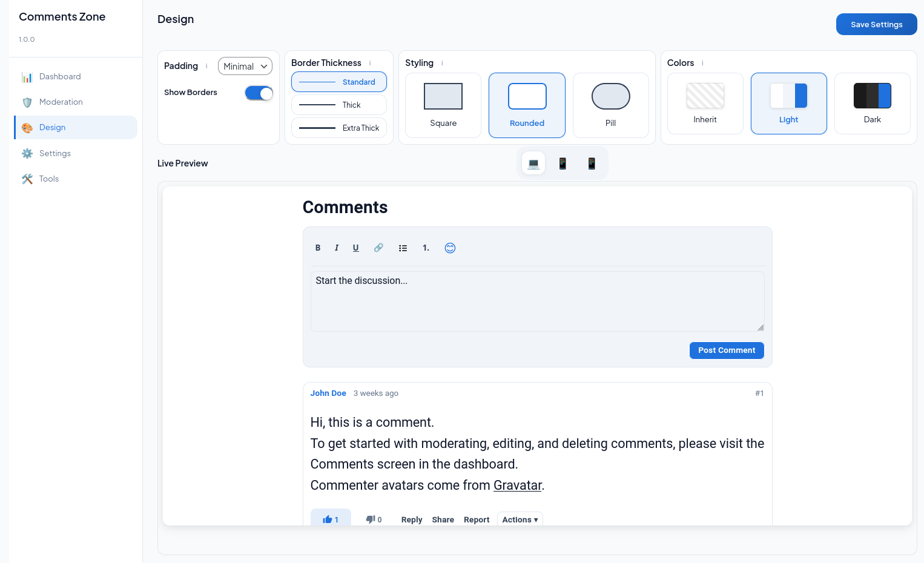The width and height of the screenshot is (924, 563).
Task: Select the Dark color scheme swatch
Action: pyautogui.click(x=872, y=104)
